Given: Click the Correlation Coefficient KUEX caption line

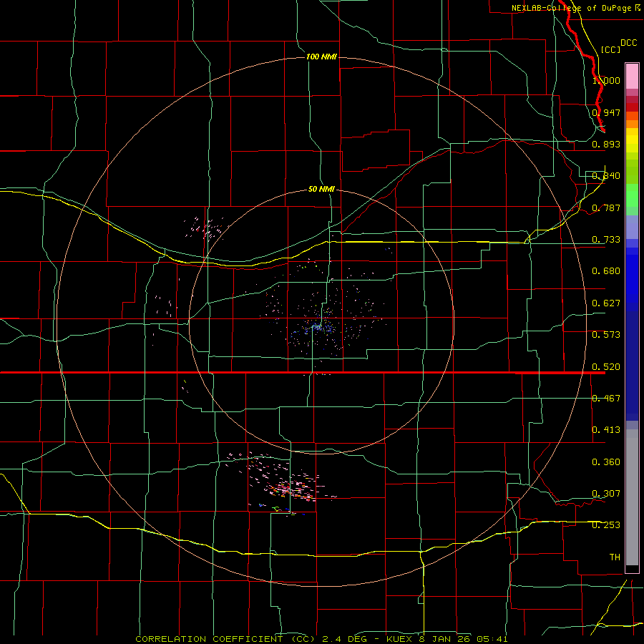Looking at the screenshot, I should click(x=321, y=639).
